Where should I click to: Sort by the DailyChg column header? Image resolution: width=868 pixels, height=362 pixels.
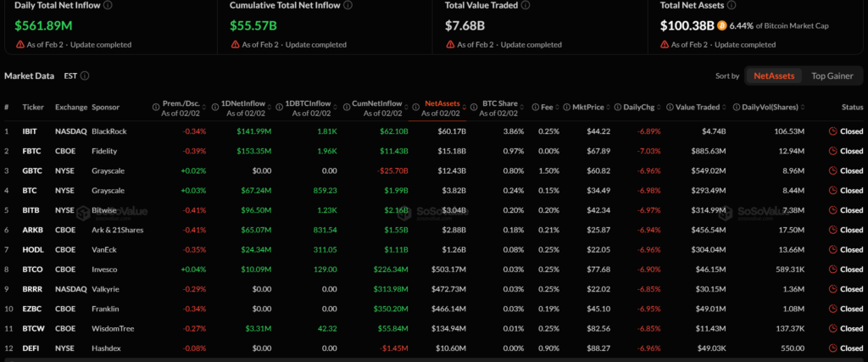(643, 108)
